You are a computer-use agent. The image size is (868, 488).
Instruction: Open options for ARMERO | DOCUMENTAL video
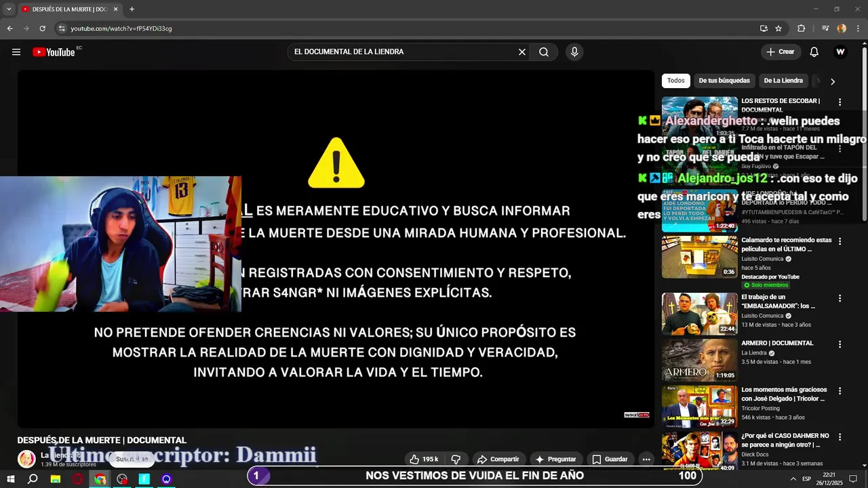click(840, 344)
